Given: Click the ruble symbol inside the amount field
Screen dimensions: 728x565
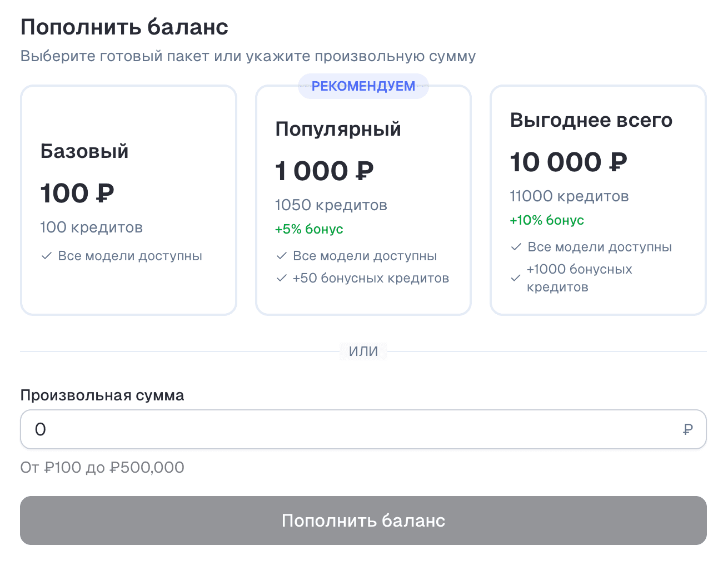Looking at the screenshot, I should [x=688, y=429].
